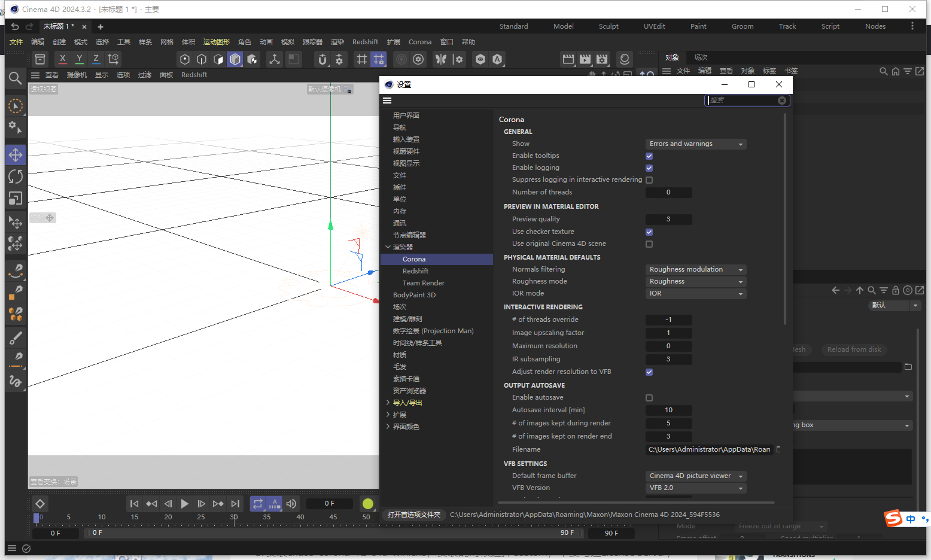Click the Sogou input method icon

pos(893,518)
